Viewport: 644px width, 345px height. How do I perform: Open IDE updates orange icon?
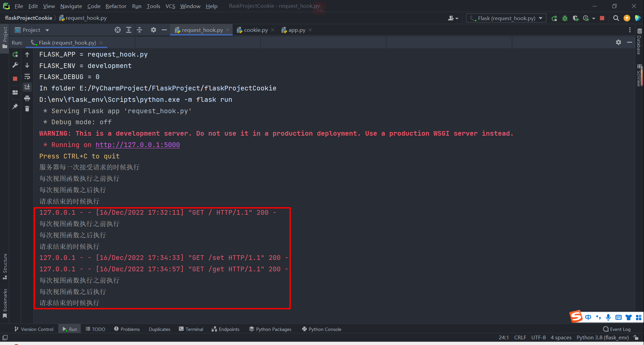[x=627, y=18]
